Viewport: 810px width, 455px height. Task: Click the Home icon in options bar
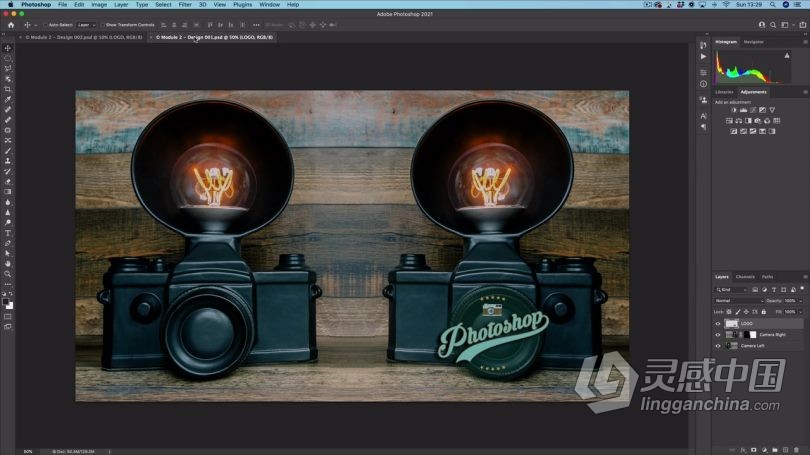[x=11, y=25]
